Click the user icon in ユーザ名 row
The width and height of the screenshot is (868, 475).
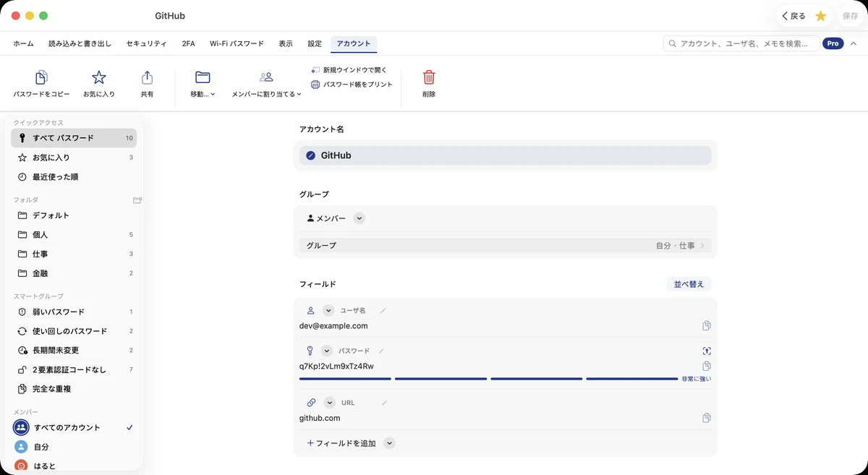point(311,311)
